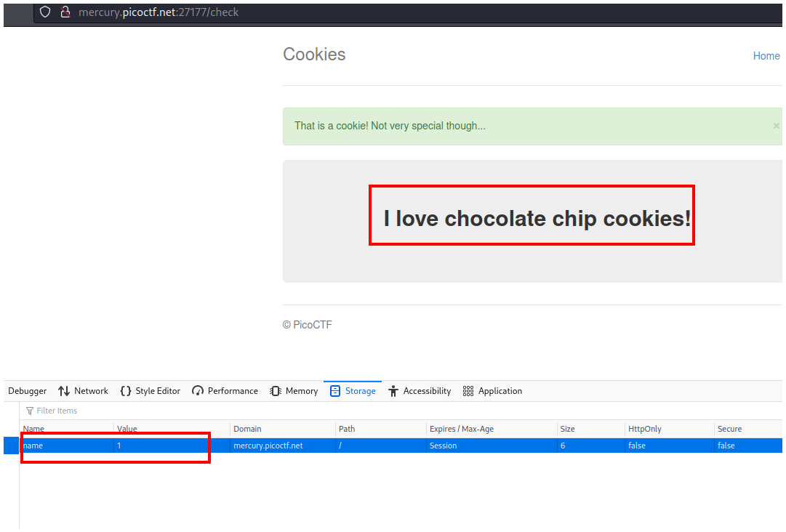Click the HttpOnly false cell

pos(636,446)
